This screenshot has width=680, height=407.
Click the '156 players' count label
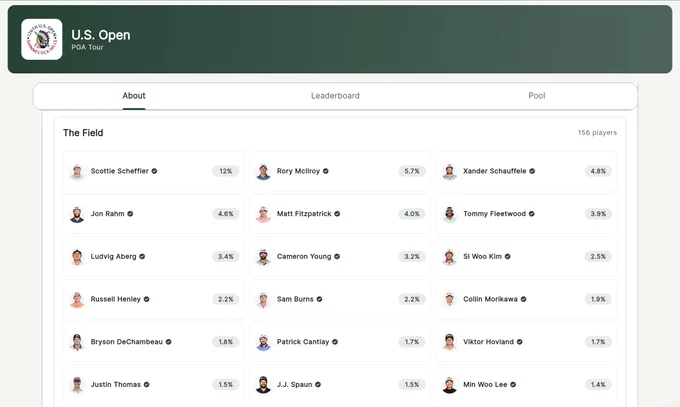tap(597, 133)
